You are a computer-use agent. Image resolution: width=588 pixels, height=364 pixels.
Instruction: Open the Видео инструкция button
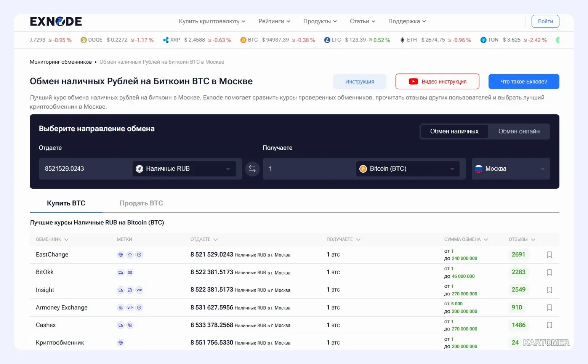pyautogui.click(x=437, y=82)
